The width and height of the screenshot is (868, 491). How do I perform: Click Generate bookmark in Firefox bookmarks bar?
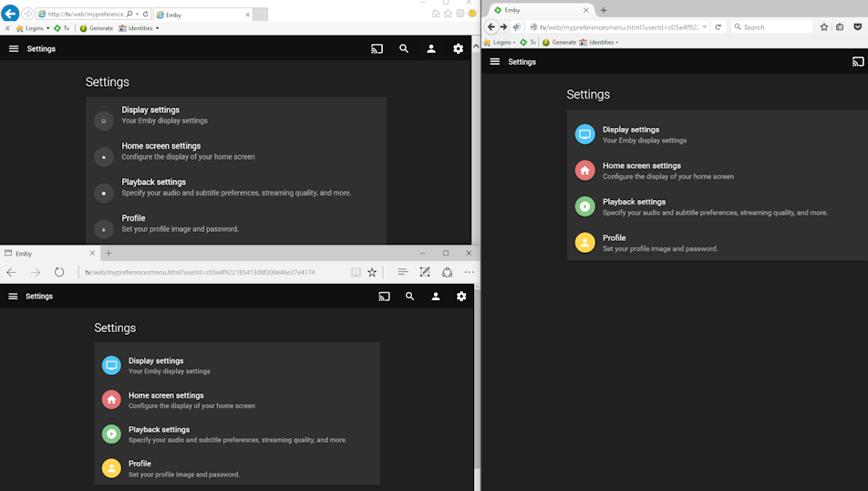click(x=560, y=42)
